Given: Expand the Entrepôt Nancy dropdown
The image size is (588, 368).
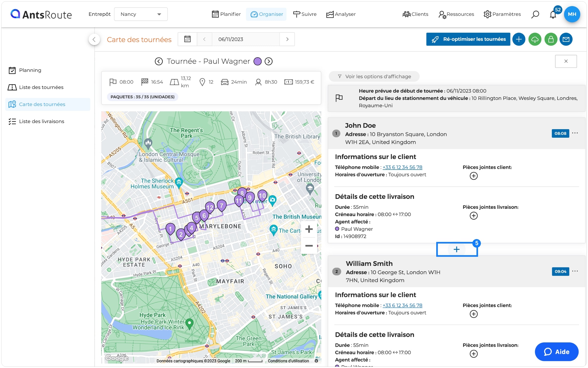Looking at the screenshot, I should [141, 14].
